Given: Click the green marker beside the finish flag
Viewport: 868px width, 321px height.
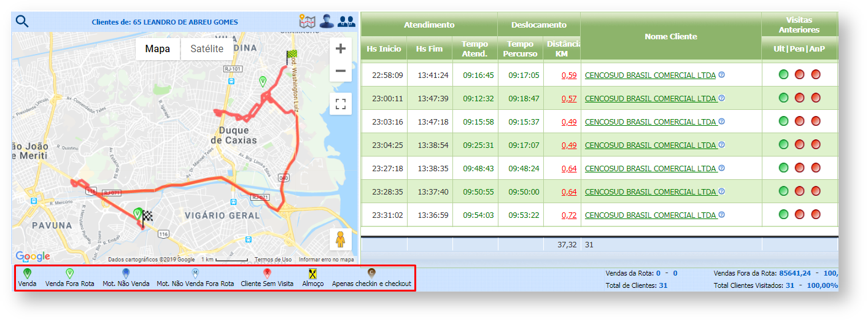Looking at the screenshot, I should coord(137,214).
